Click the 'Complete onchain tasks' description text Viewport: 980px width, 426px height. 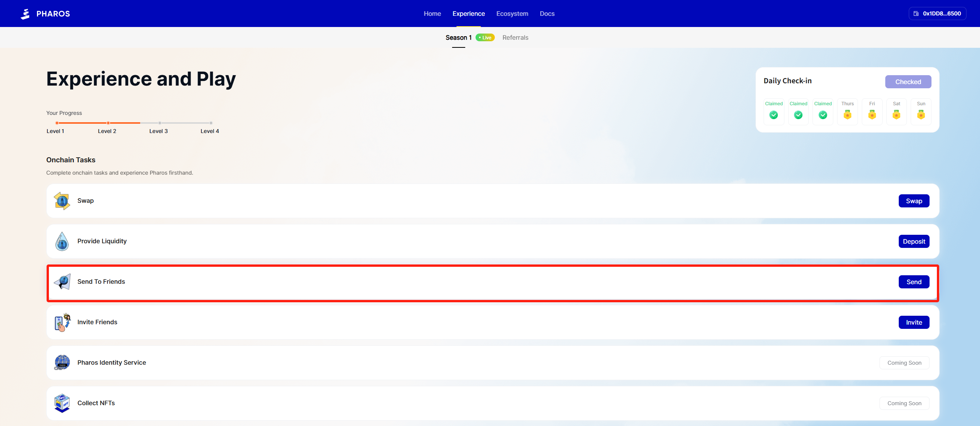[120, 173]
